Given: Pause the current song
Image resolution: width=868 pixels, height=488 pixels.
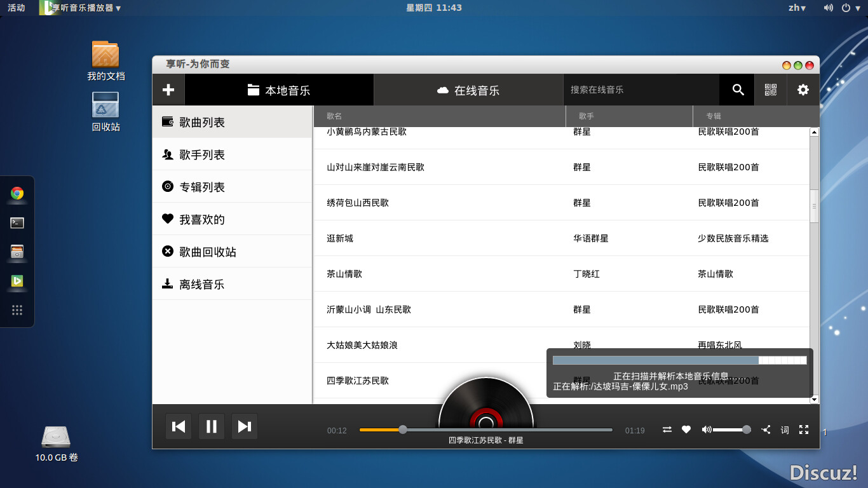Looking at the screenshot, I should click(x=212, y=426).
